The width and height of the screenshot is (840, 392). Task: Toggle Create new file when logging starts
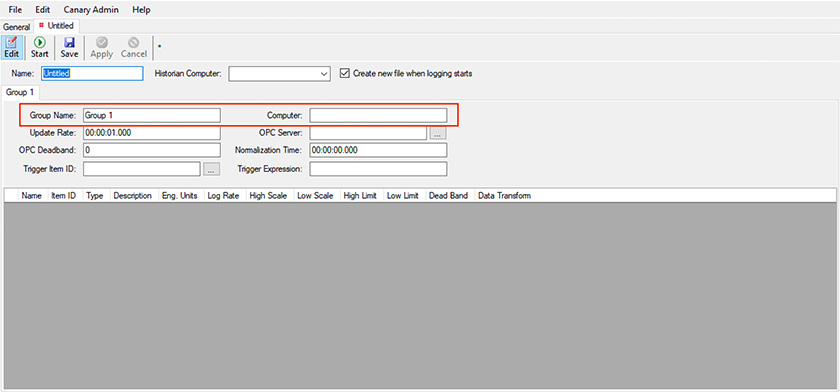[345, 73]
